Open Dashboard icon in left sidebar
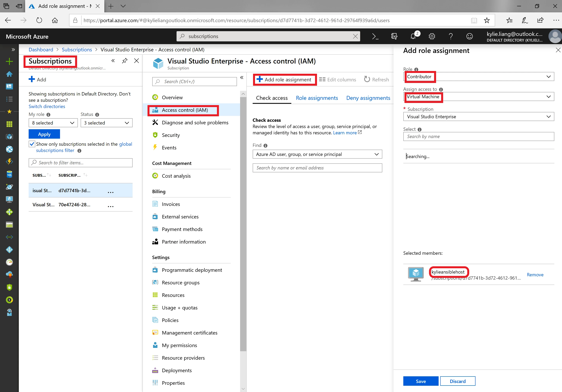The width and height of the screenshot is (562, 392). coord(9,86)
